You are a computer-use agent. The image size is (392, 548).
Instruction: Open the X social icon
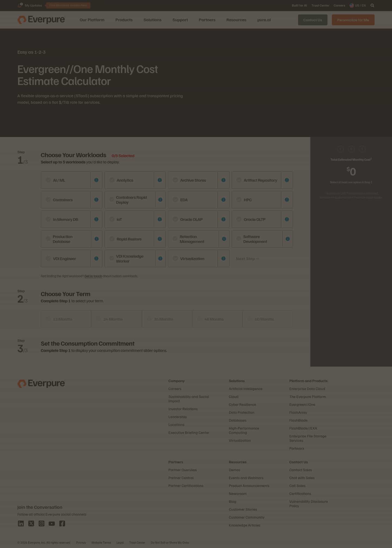(31, 523)
